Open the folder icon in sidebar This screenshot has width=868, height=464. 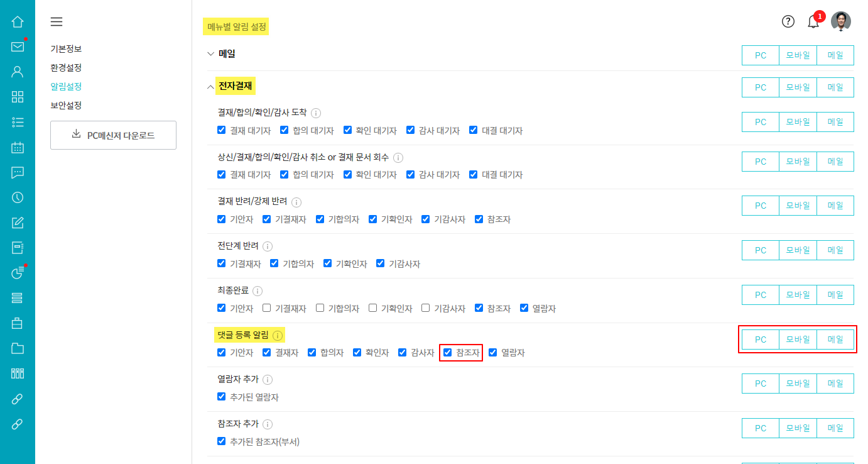pyautogui.click(x=18, y=348)
